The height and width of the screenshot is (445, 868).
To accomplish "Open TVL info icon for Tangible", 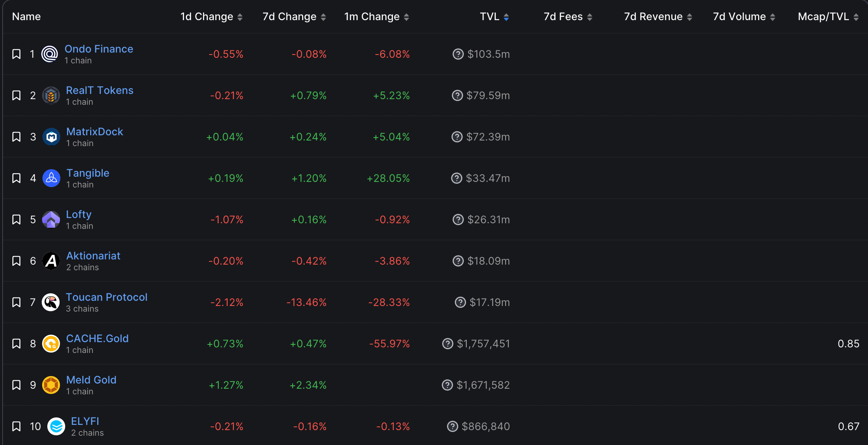I will tap(456, 178).
